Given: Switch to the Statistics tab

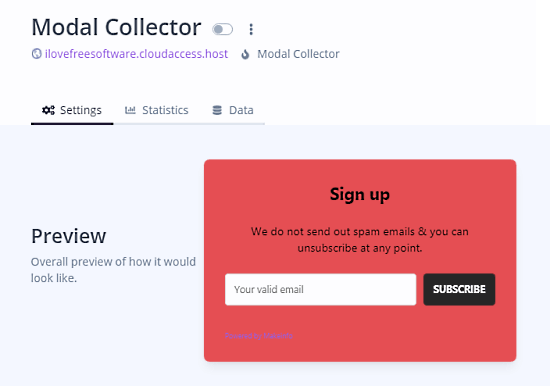Looking at the screenshot, I should tap(157, 110).
